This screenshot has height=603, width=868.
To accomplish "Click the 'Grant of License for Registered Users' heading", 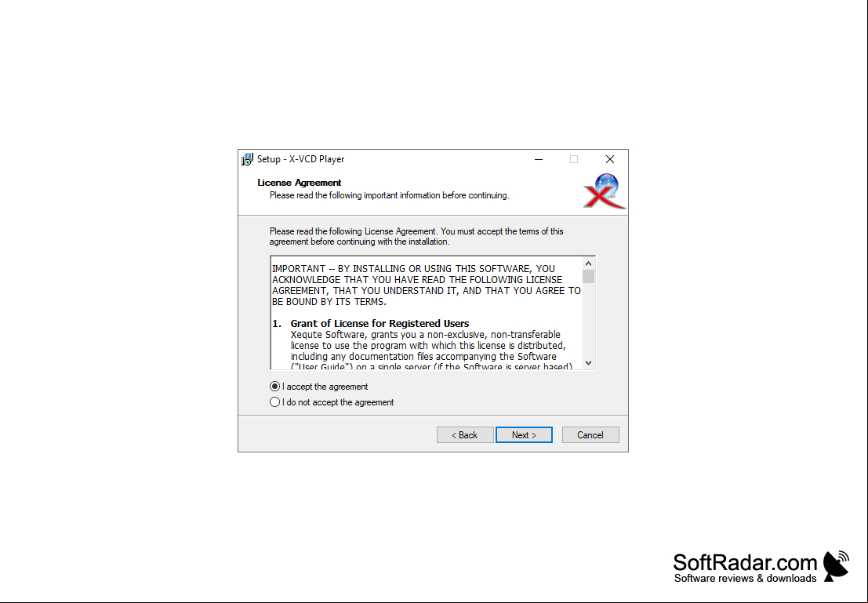I will tap(380, 323).
